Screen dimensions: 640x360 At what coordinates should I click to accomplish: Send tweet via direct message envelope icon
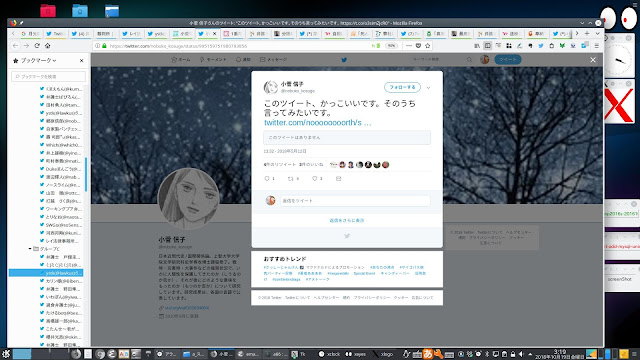click(338, 178)
